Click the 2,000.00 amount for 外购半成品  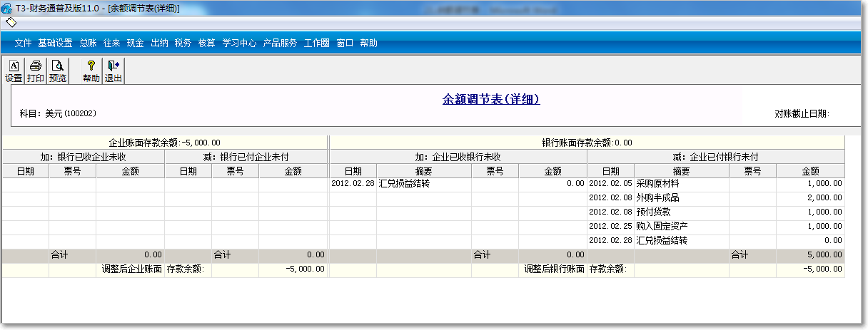(822, 198)
